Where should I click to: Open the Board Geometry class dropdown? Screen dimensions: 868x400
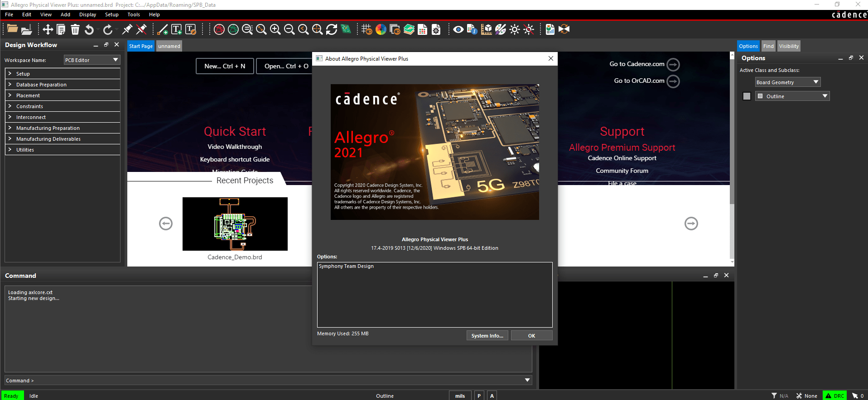coord(788,82)
